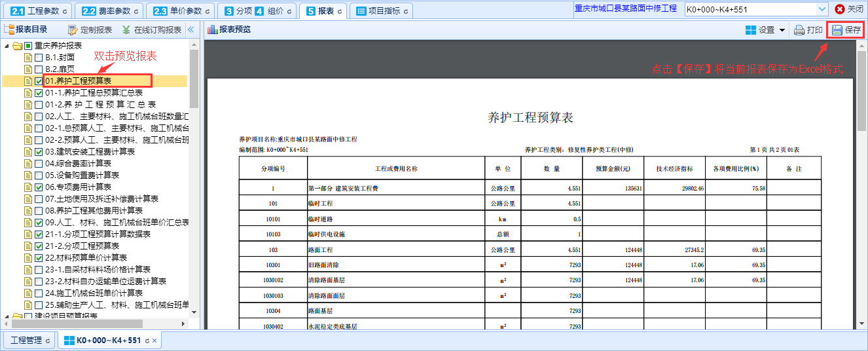Check the 01-2.养护工程预算汇总表 checkbox

(x=39, y=105)
